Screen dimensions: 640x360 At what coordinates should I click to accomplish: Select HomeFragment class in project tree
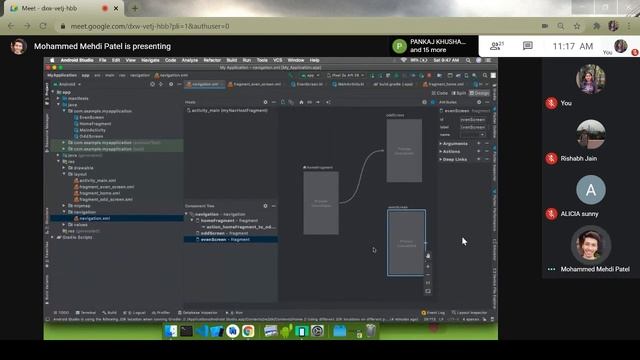click(x=93, y=124)
